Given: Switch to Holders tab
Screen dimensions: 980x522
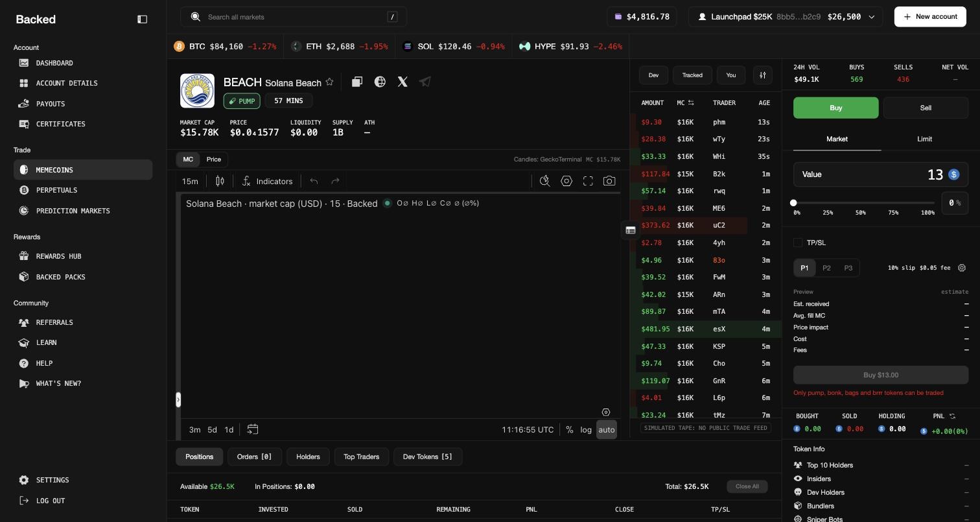Looking at the screenshot, I should click(x=308, y=457).
